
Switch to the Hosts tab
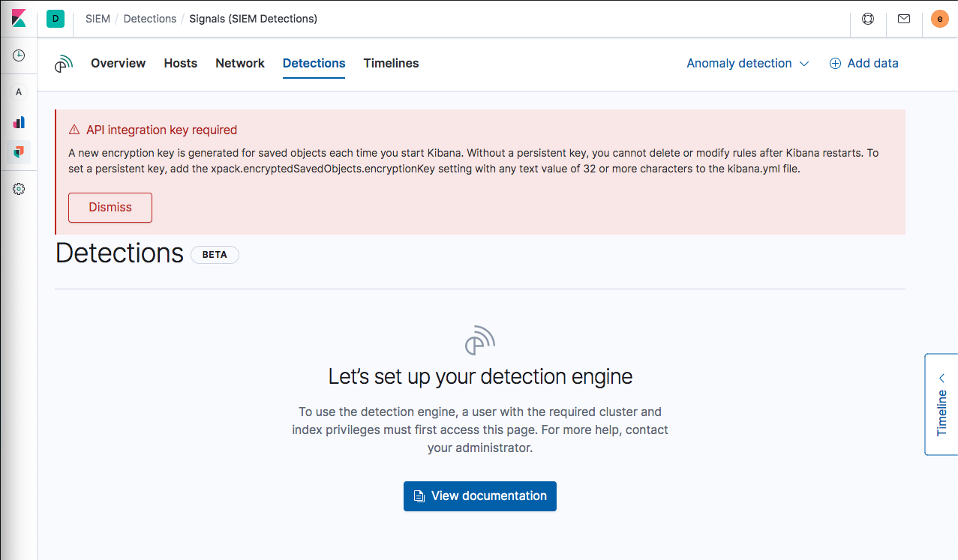[181, 64]
